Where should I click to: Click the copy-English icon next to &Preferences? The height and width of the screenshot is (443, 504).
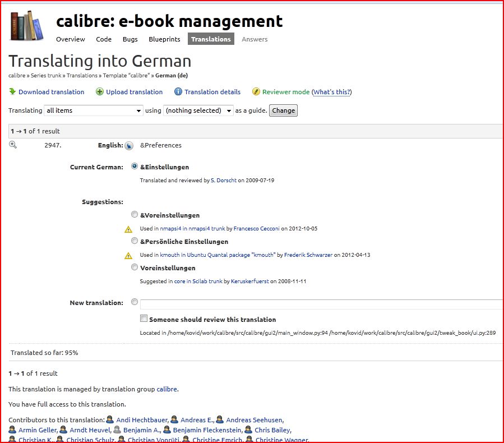click(129, 146)
